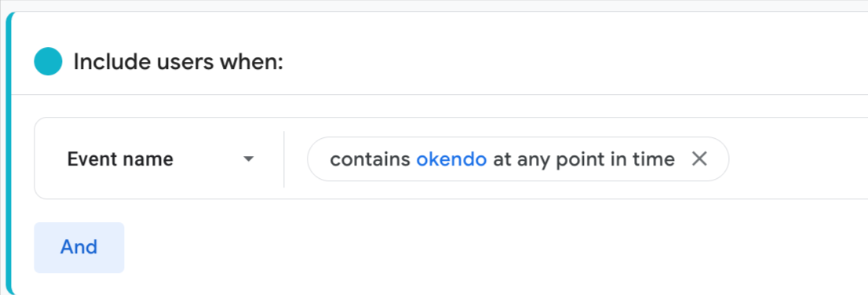Click the divider next to Event name dropdown
The width and height of the screenshot is (868, 295).
pyautogui.click(x=284, y=159)
